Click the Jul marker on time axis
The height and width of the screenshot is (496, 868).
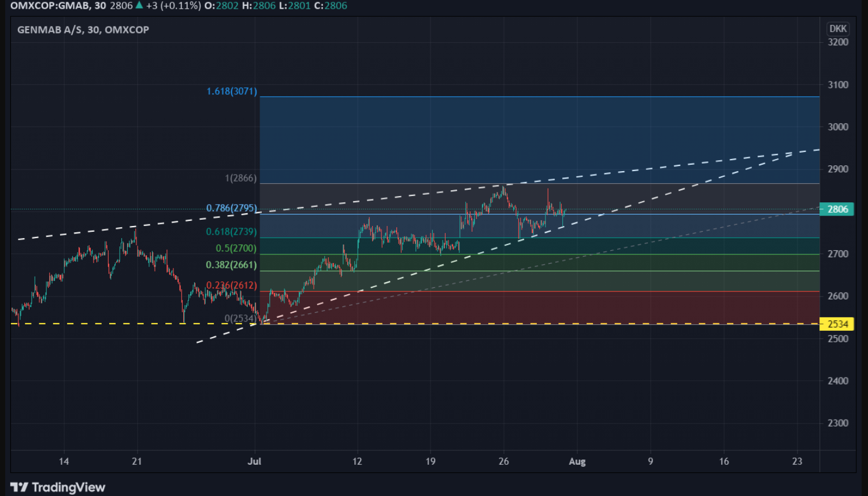click(x=254, y=461)
